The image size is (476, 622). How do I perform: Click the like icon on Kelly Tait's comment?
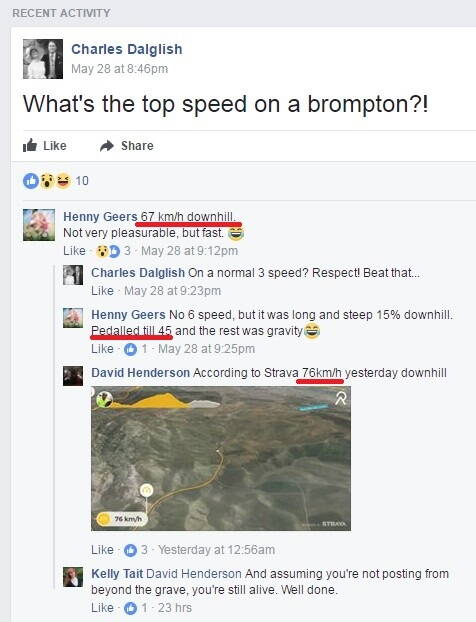click(x=130, y=608)
